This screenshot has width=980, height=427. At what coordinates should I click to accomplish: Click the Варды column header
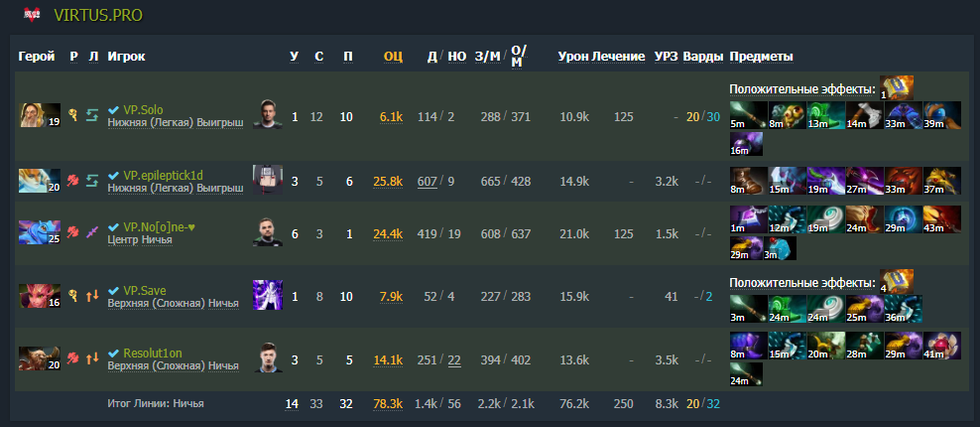tap(703, 57)
